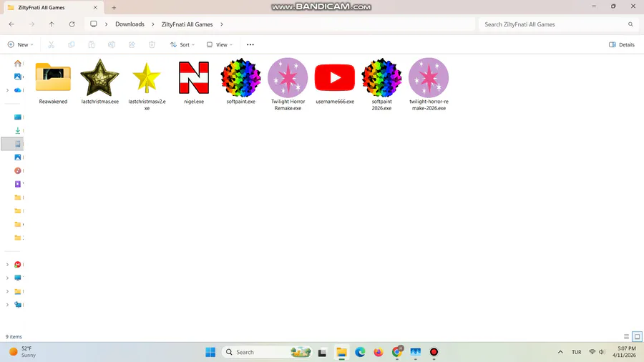Image resolution: width=644 pixels, height=362 pixels.
Task: Open Home in the navigation pane
Action: pyautogui.click(x=18, y=63)
